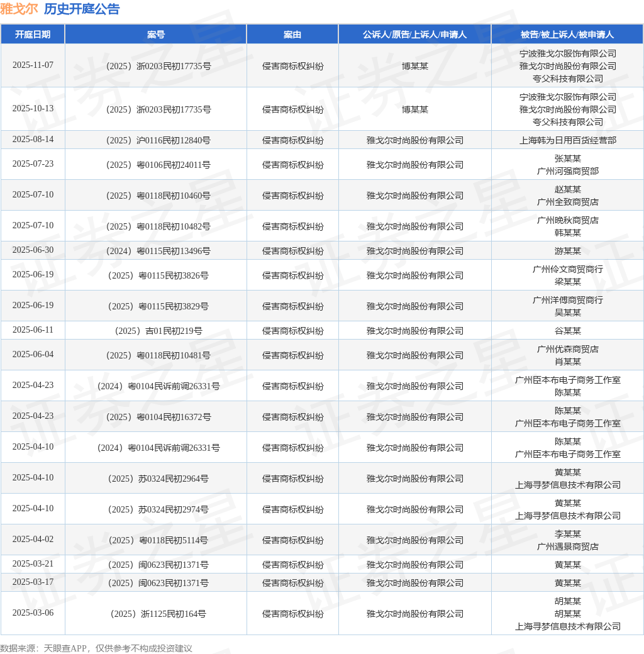This screenshot has height=654, width=644.
Task: Click defendant 广州优森商贸店
Action: click(567, 350)
